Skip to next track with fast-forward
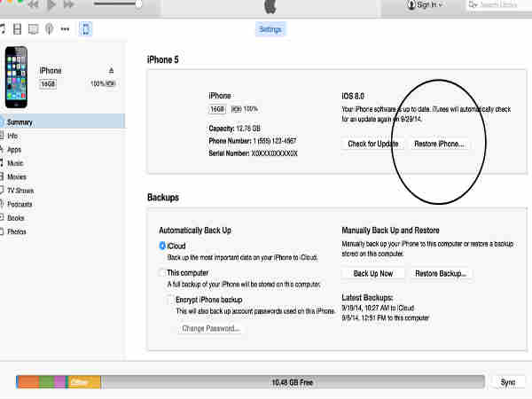 pos(70,4)
